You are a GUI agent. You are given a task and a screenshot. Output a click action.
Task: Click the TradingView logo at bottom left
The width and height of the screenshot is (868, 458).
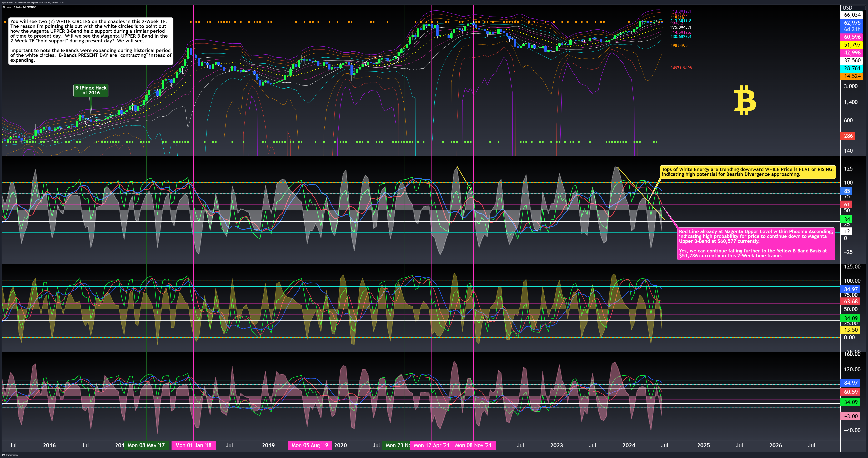(x=10, y=455)
